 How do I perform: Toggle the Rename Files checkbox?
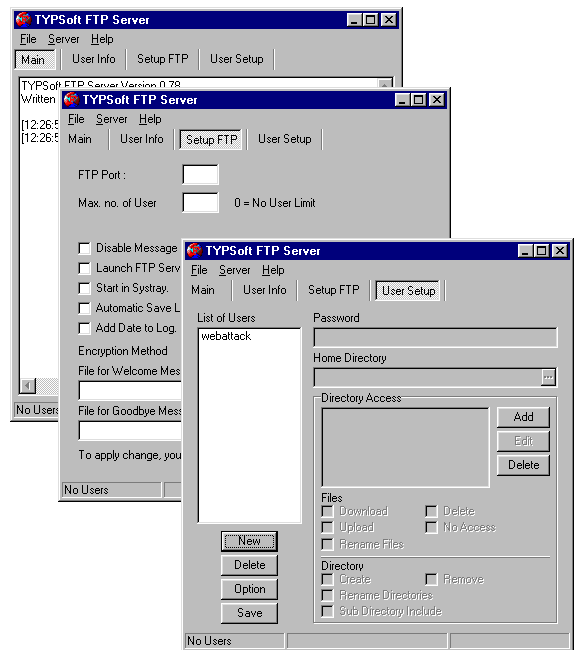tap(328, 544)
